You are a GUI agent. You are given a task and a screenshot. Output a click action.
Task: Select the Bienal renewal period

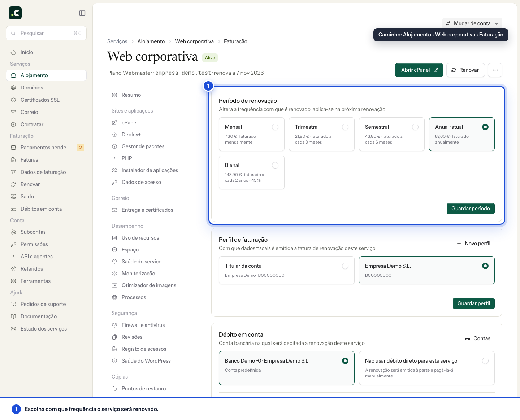252,172
